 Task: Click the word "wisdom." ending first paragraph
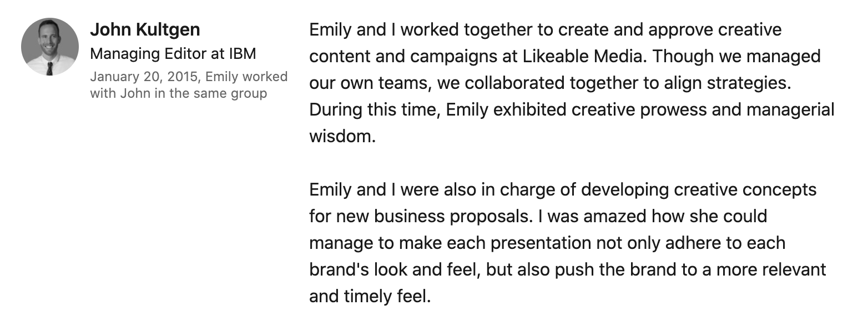(342, 136)
